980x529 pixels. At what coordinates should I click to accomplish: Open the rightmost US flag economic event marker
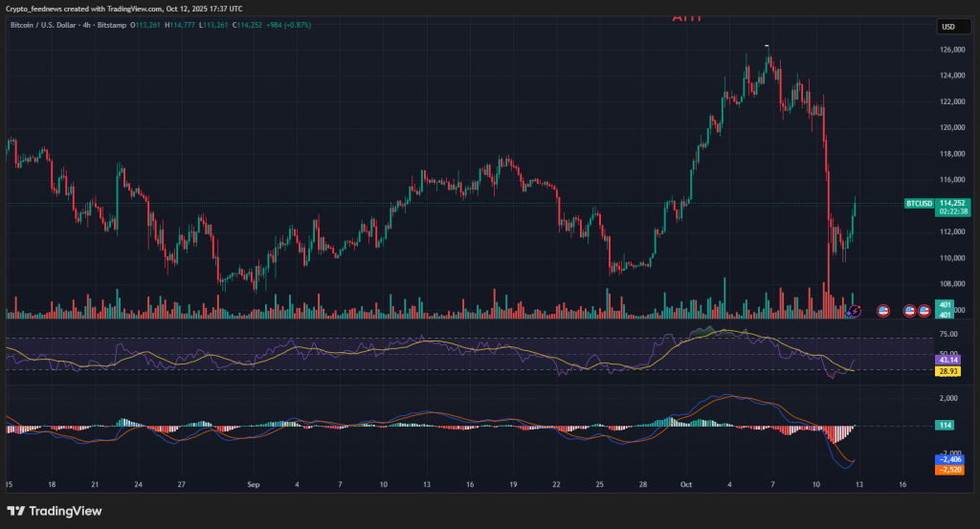[924, 310]
